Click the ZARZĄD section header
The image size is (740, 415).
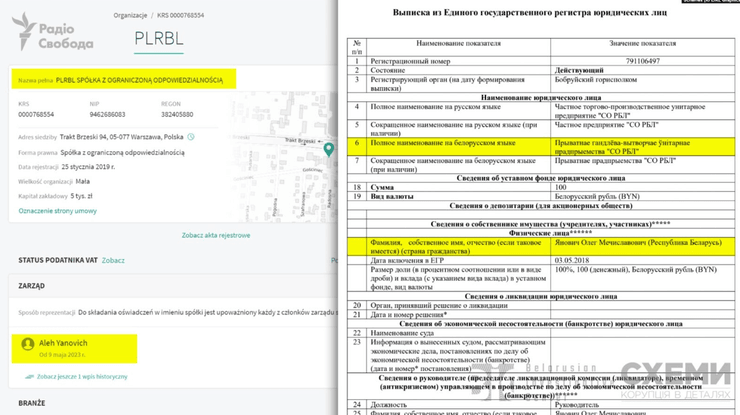(31, 285)
